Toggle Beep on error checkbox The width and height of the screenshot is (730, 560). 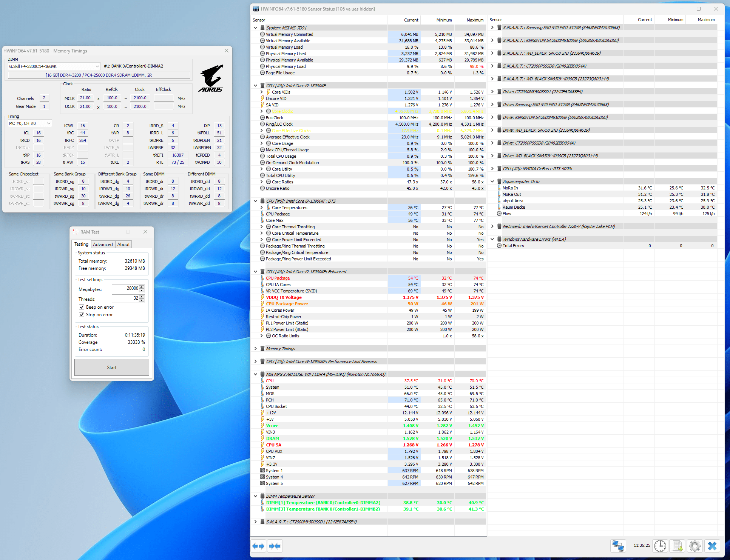(x=82, y=307)
